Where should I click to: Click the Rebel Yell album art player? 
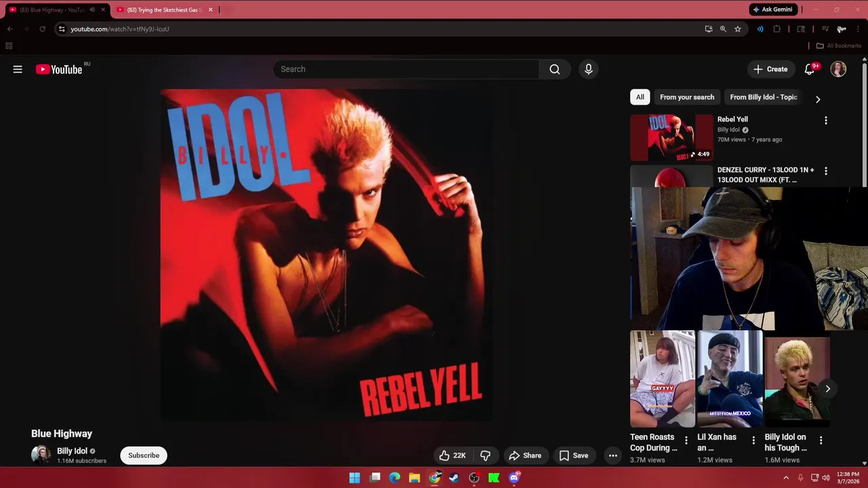[x=326, y=255]
